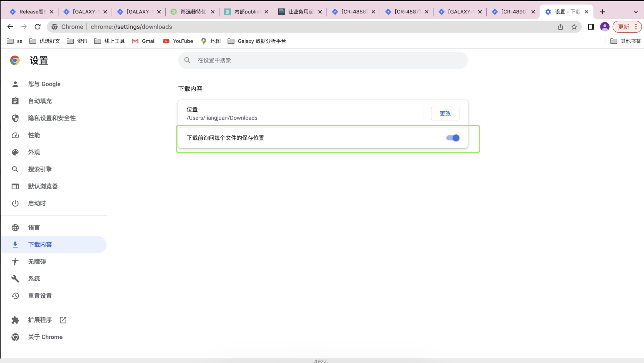This screenshot has width=644, height=363.
Task: Toggle 下载前询问每个文件的保存位置 switch
Action: click(x=453, y=138)
